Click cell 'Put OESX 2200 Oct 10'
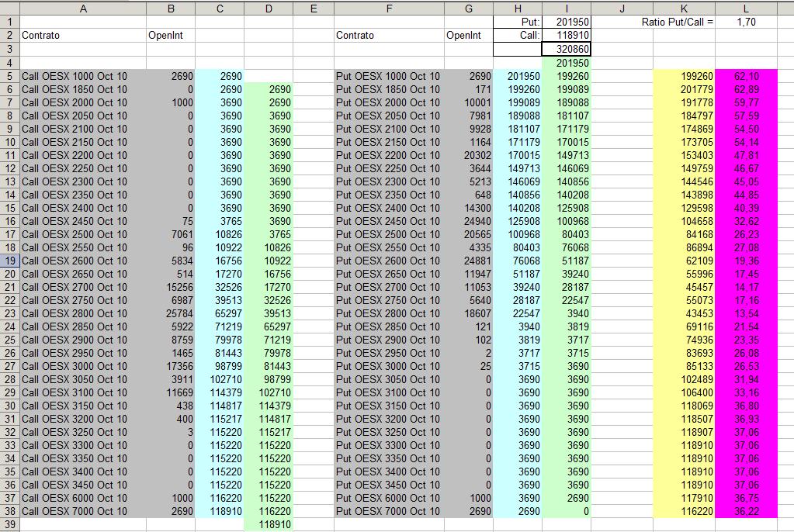The image size is (794, 532). [x=389, y=155]
